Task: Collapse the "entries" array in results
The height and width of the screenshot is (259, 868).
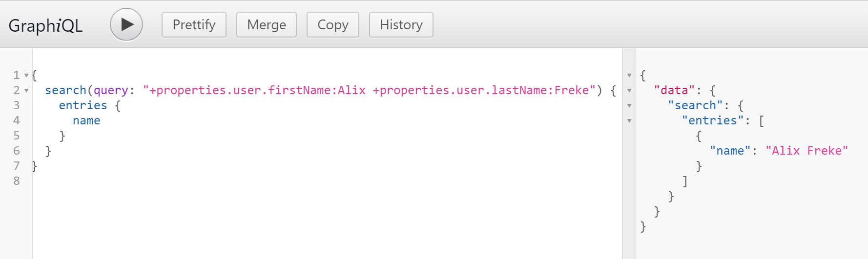Action: point(629,121)
